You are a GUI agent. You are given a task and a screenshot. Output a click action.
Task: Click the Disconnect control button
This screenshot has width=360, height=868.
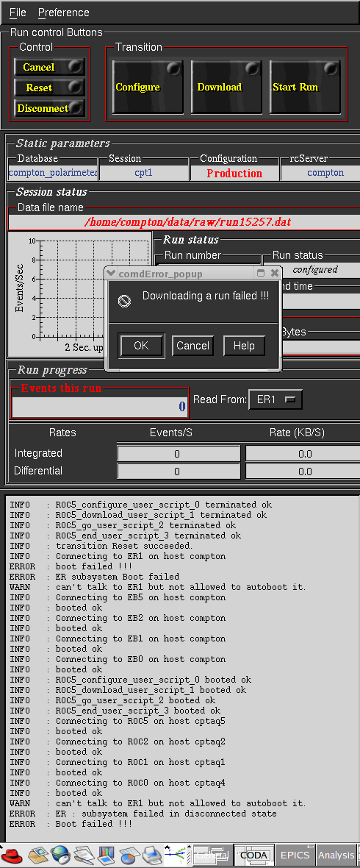[x=50, y=108]
